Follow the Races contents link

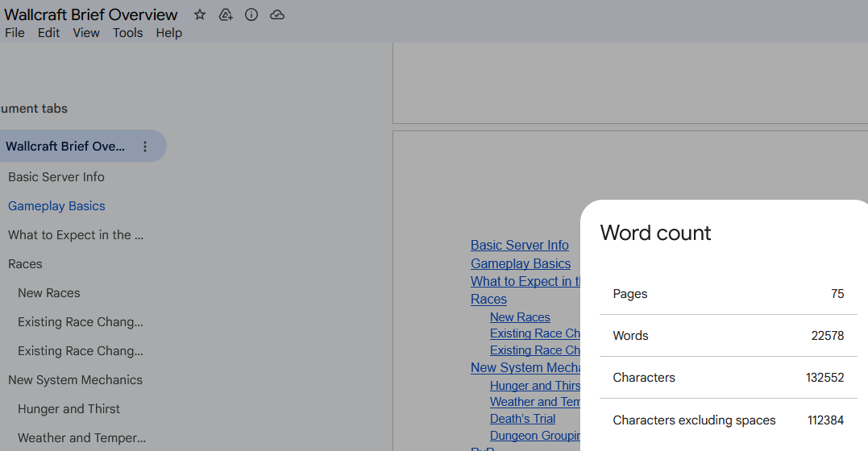tap(488, 300)
